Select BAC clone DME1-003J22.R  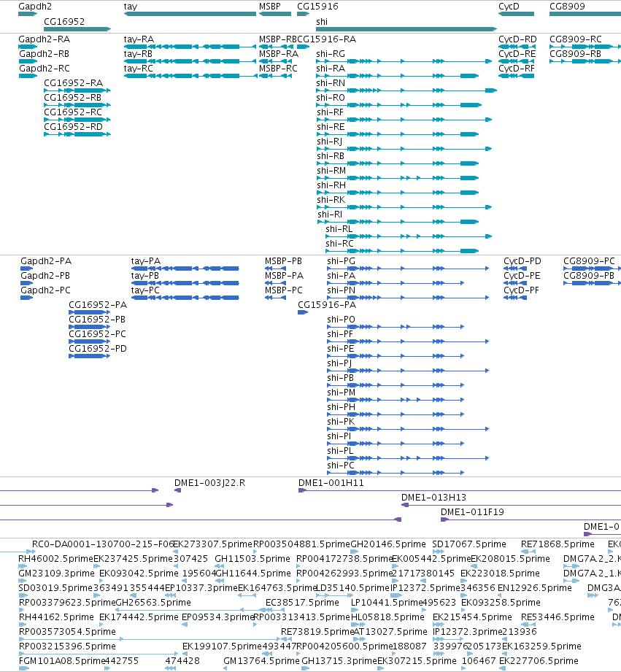[210, 483]
